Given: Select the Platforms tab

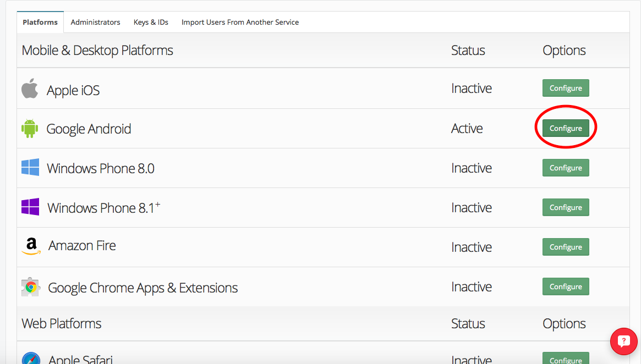Looking at the screenshot, I should (40, 22).
